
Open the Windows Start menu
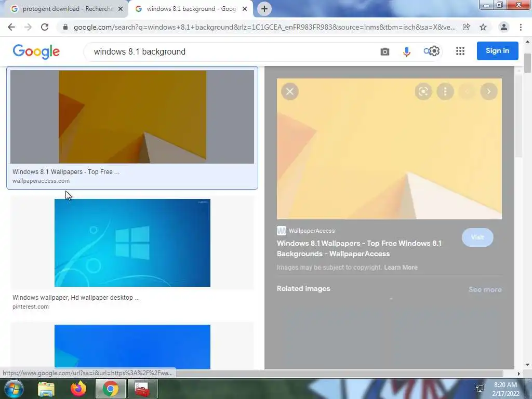(14, 389)
